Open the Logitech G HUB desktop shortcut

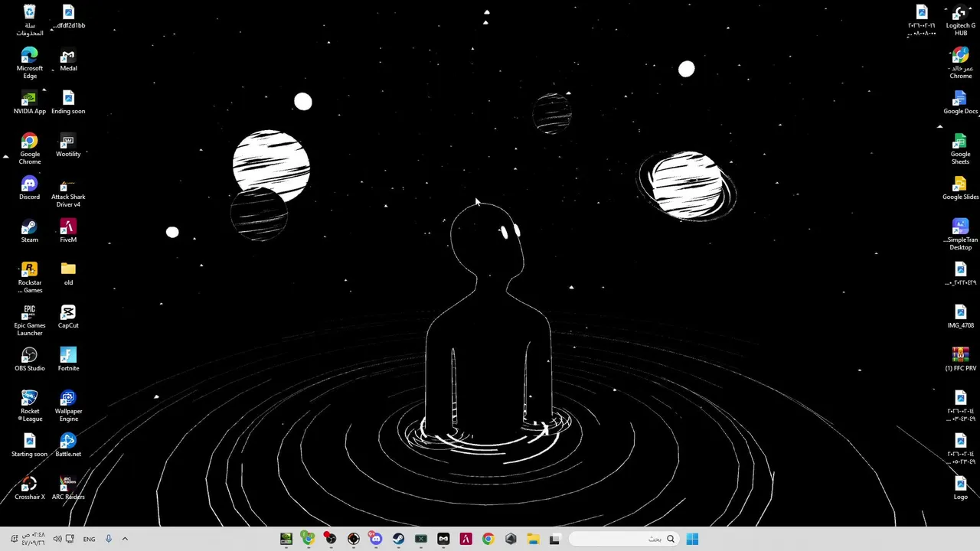pos(960,21)
